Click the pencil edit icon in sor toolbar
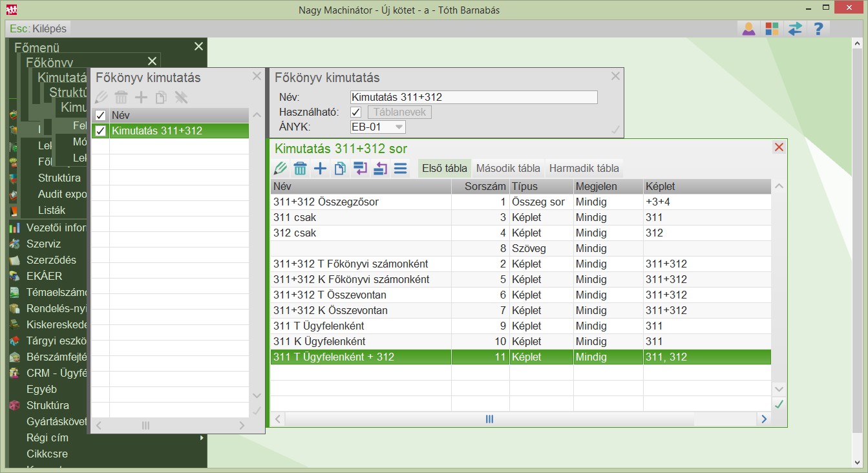This screenshot has height=473, width=868. pyautogui.click(x=280, y=169)
